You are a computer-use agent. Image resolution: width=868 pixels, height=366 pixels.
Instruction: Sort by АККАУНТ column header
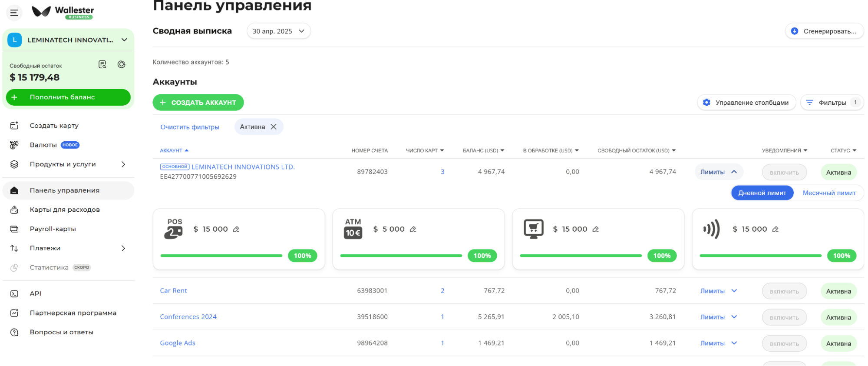174,150
